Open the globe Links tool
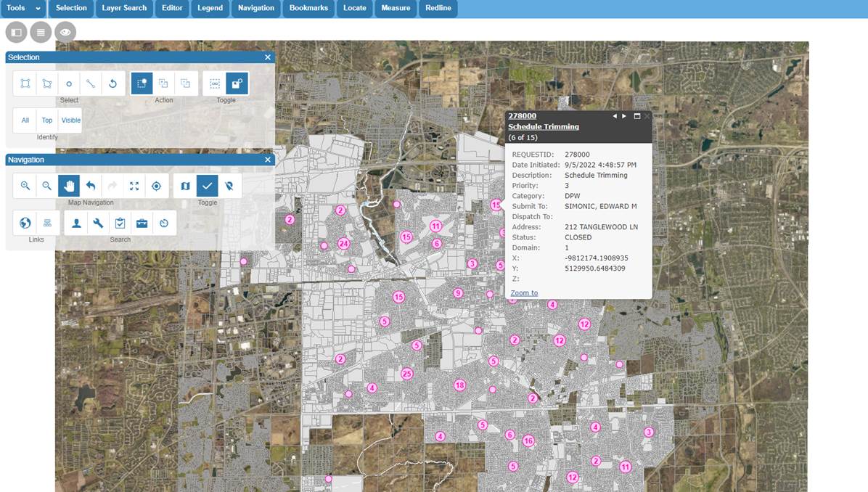The height and width of the screenshot is (492, 868). point(25,223)
